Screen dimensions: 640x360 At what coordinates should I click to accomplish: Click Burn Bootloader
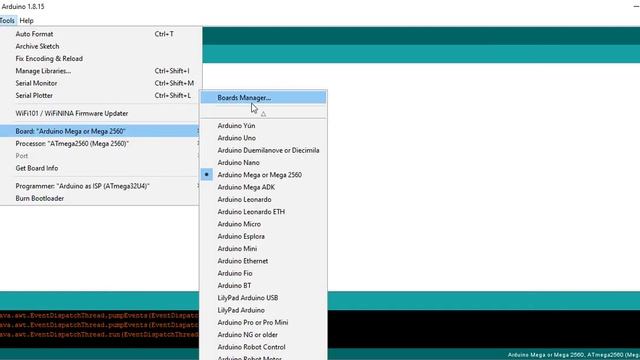point(100,198)
